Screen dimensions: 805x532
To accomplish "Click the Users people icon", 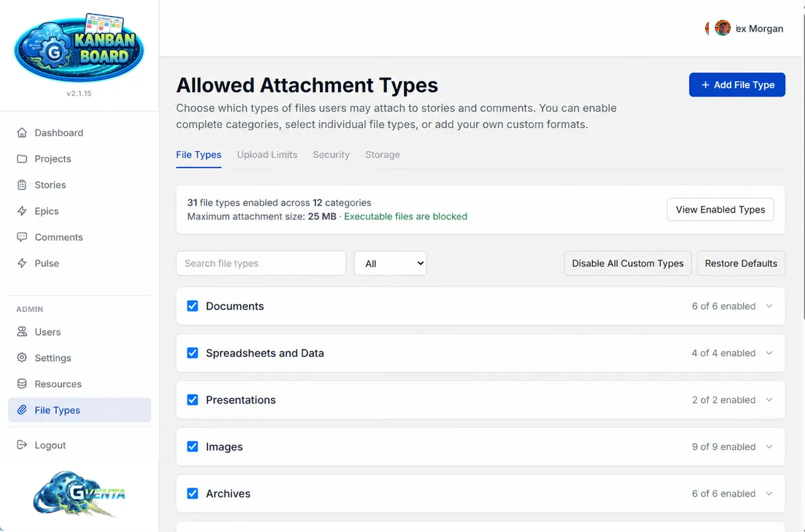I will pos(22,332).
